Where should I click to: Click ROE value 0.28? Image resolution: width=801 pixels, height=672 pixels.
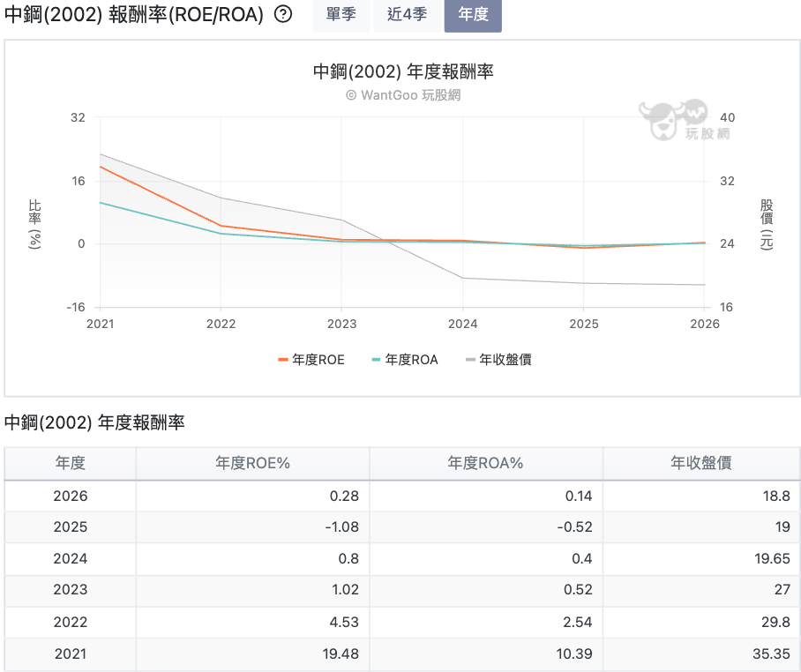344,496
